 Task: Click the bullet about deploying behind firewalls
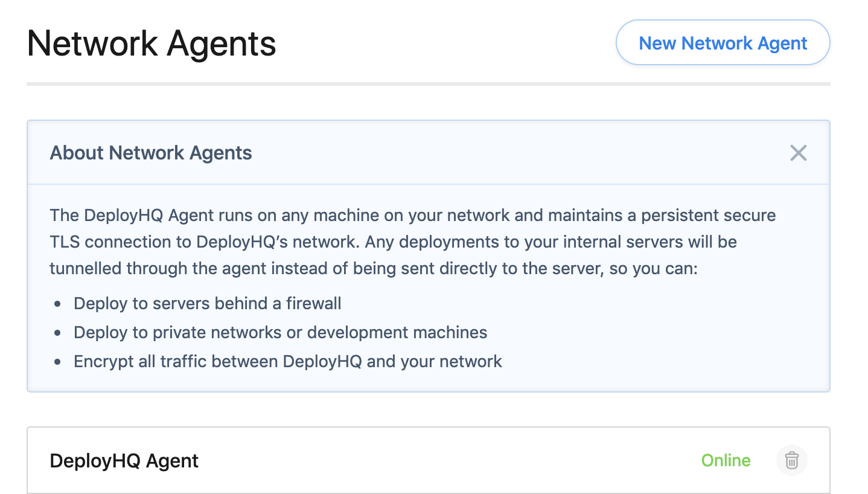[x=207, y=303]
